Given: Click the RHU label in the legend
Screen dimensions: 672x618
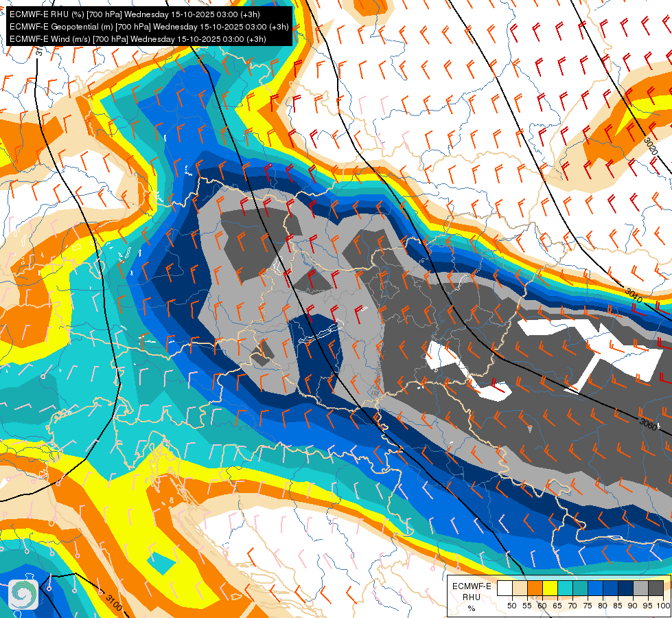Looking at the screenshot, I should (x=472, y=597).
